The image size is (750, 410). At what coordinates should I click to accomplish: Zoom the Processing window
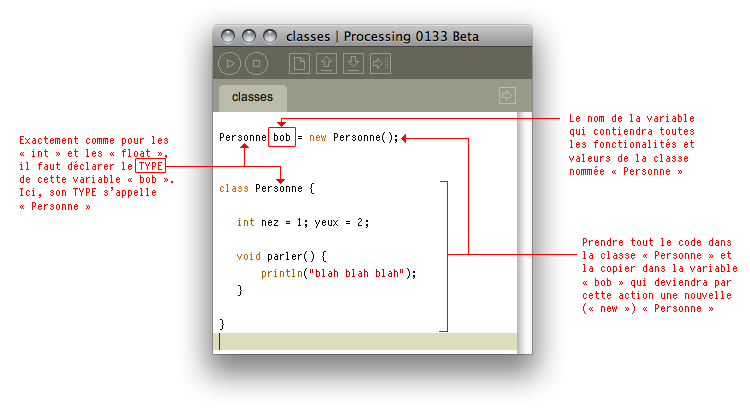pos(268,36)
